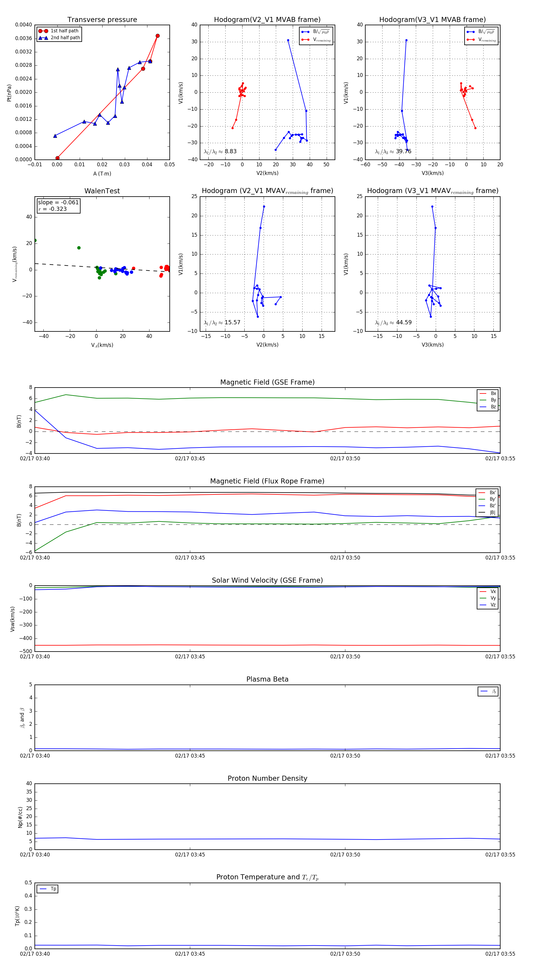Select the 'By' legend entry in GSE panel
Image resolution: width=535 pixels, height=980 pixels.
488,400
